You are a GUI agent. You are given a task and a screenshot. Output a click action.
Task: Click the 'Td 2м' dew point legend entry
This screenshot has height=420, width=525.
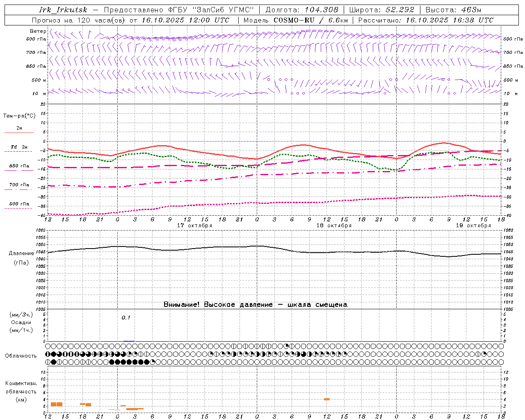tap(19, 147)
